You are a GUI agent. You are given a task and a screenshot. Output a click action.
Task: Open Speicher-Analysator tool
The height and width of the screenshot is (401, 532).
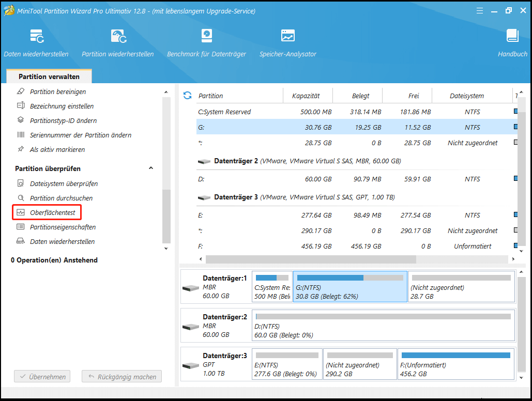(287, 43)
